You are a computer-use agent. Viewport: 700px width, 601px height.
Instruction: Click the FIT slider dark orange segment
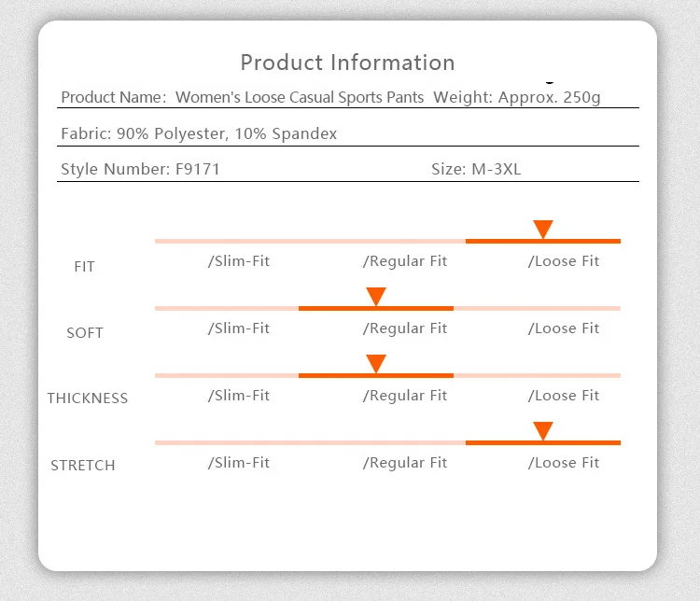click(x=543, y=241)
